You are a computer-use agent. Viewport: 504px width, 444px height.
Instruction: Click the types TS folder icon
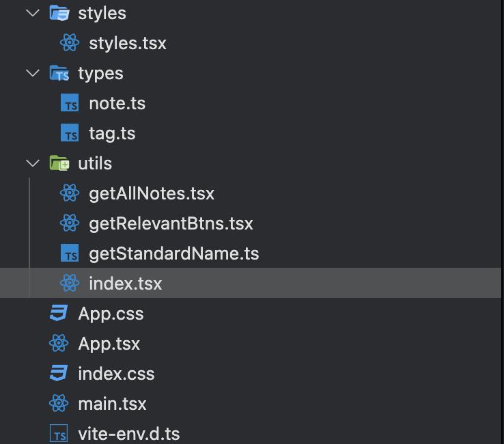(x=59, y=73)
